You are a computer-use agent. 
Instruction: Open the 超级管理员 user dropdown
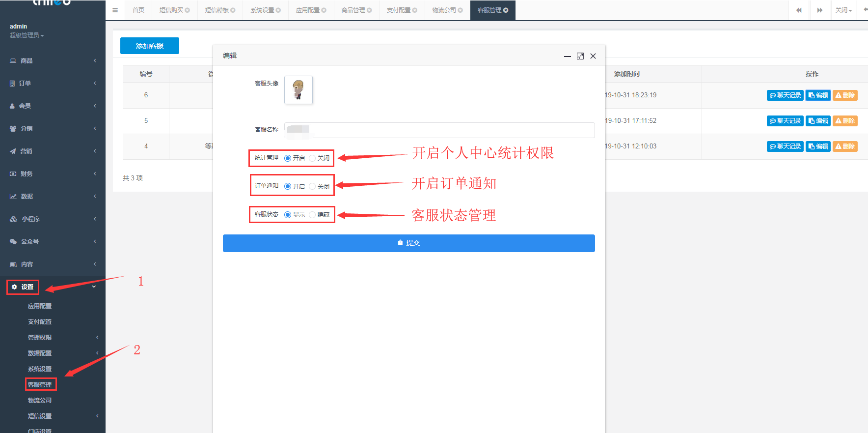coord(27,35)
